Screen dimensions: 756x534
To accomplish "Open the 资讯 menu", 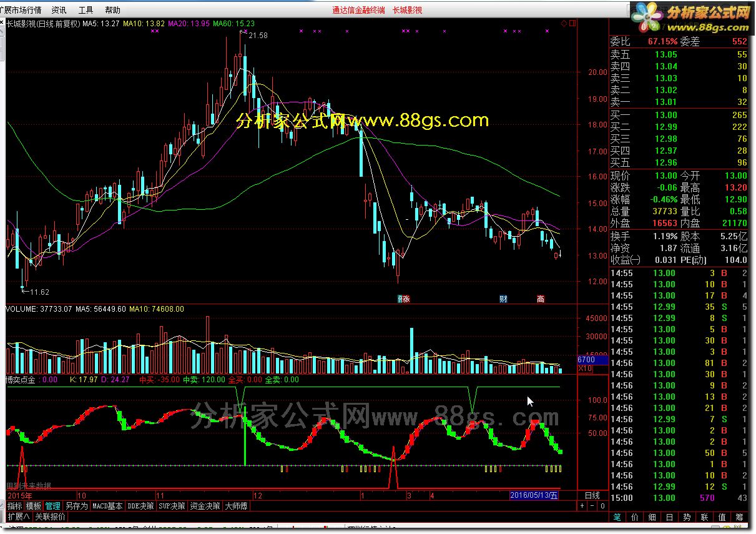I will [59, 10].
